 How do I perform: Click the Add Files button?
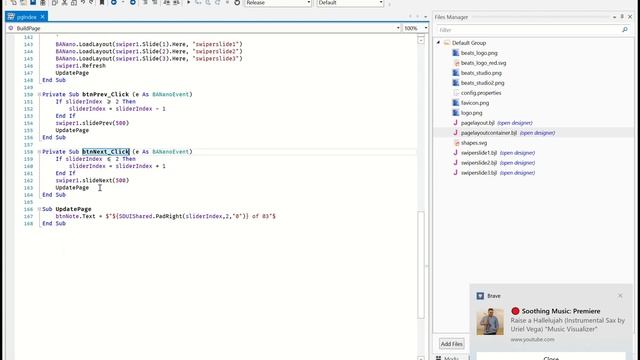(x=451, y=344)
